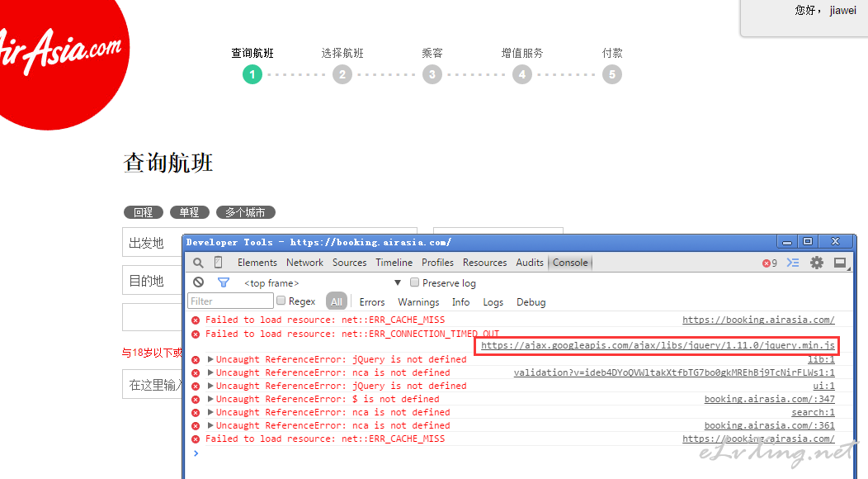This screenshot has width=868, height=479.
Task: Click the console prompt input line
Action: tap(521, 453)
